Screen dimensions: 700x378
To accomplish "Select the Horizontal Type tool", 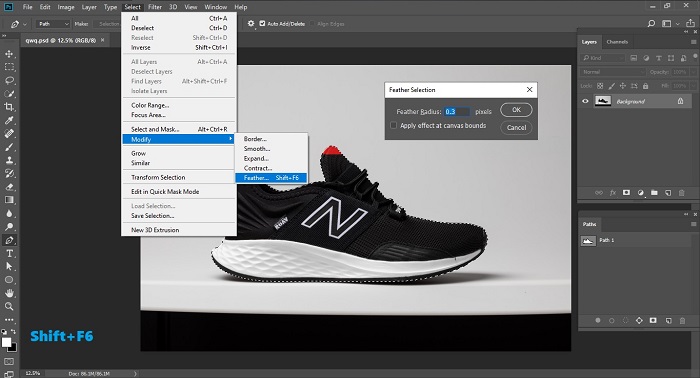I will pos(9,253).
